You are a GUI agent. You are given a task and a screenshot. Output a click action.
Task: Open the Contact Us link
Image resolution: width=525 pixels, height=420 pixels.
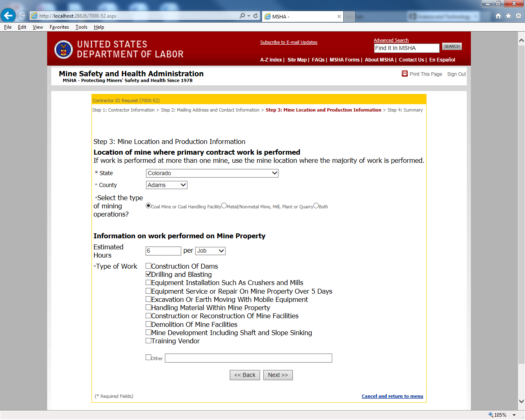coord(411,60)
